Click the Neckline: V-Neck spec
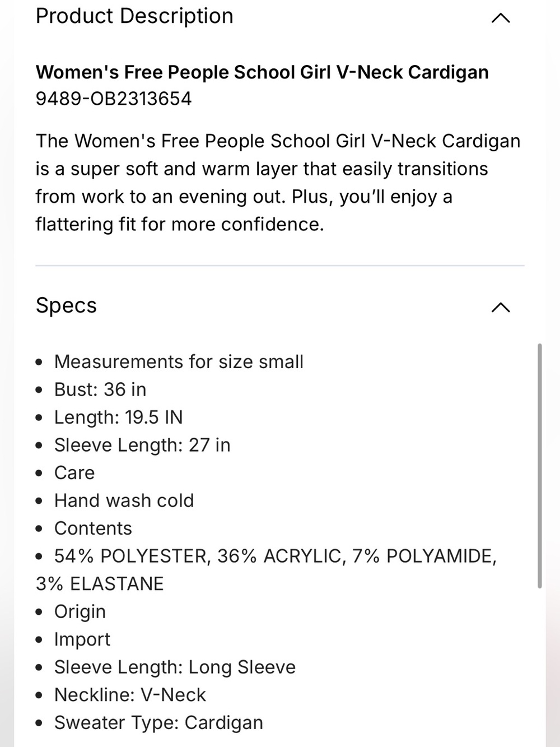Viewport: 560px width, 747px height. tap(130, 695)
